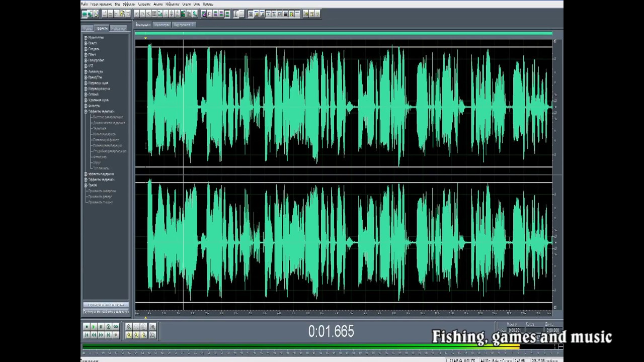Click the 0:01.665 time display
Screen dimensions: 644x362
pos(331,331)
